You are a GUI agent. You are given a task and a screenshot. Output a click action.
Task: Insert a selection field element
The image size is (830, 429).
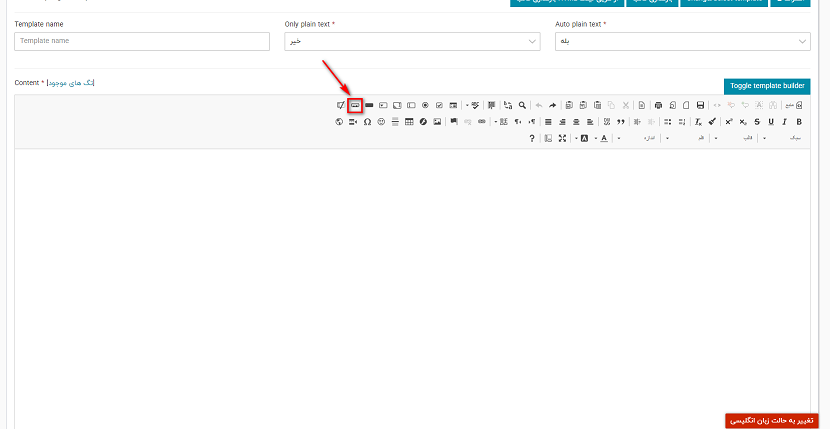383,105
